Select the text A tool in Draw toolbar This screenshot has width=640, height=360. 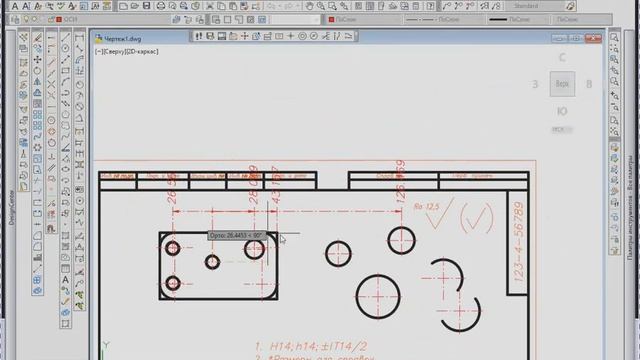pyautogui.click(x=65, y=280)
